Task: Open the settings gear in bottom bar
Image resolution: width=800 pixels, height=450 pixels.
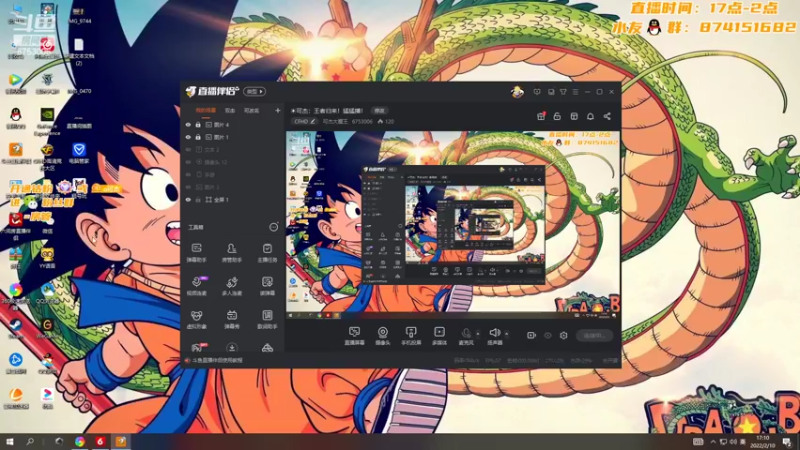Action: pyautogui.click(x=563, y=335)
